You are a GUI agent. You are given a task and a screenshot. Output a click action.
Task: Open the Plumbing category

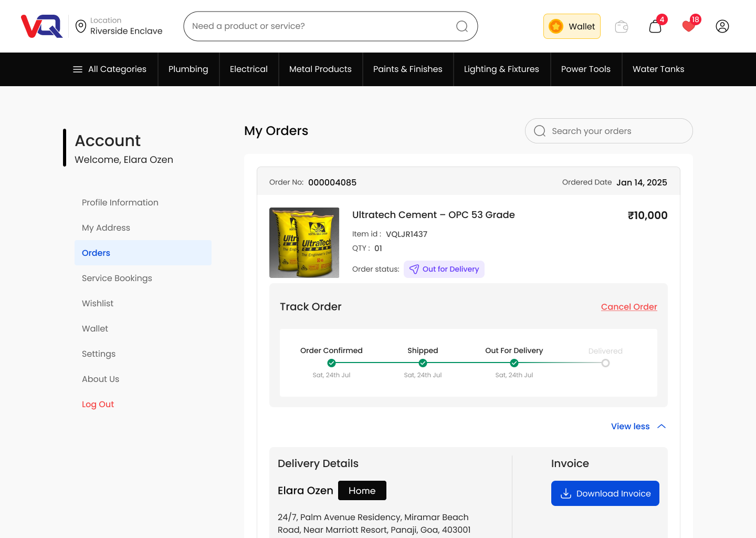[188, 69]
